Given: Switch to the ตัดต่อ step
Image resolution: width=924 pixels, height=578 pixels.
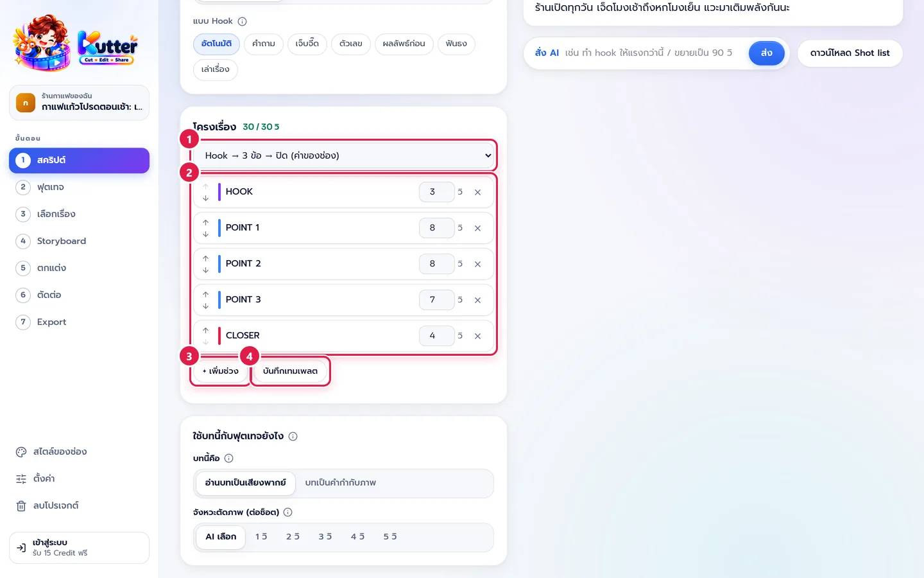Looking at the screenshot, I should click(x=79, y=295).
